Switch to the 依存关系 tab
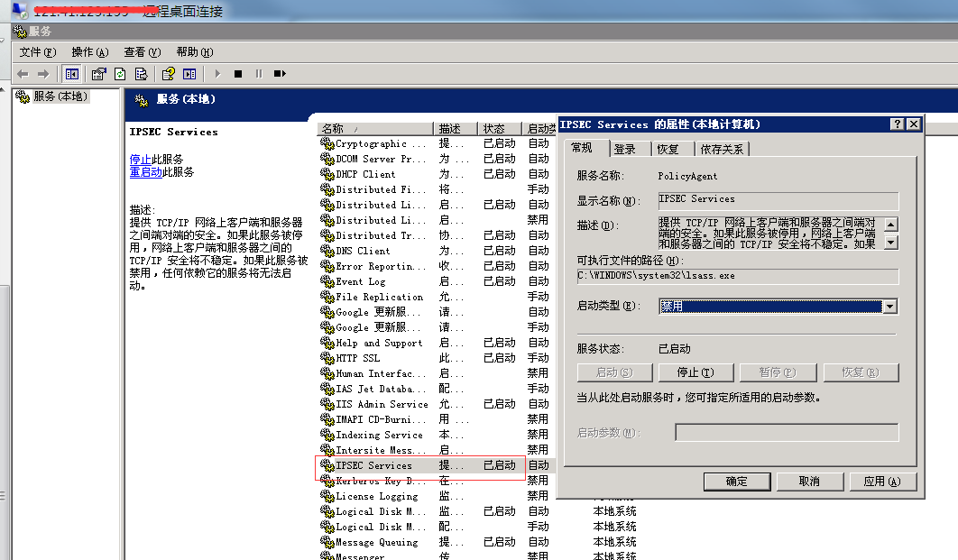 tap(723, 149)
